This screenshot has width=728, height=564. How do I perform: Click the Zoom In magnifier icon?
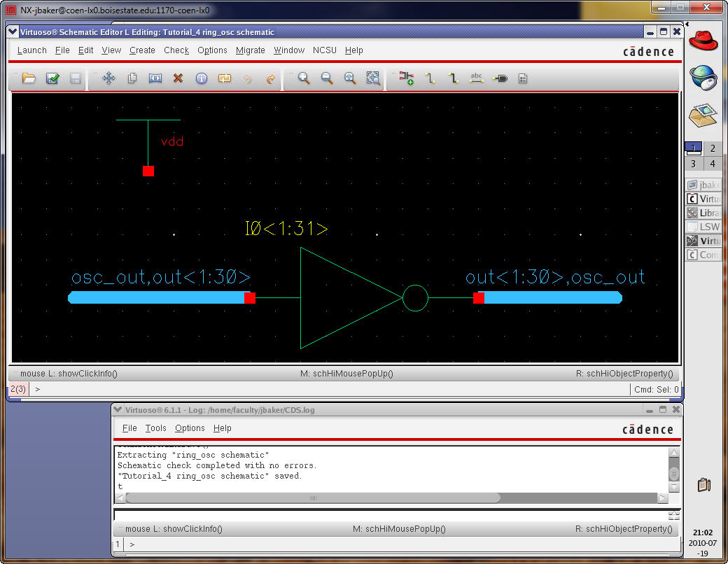[304, 78]
